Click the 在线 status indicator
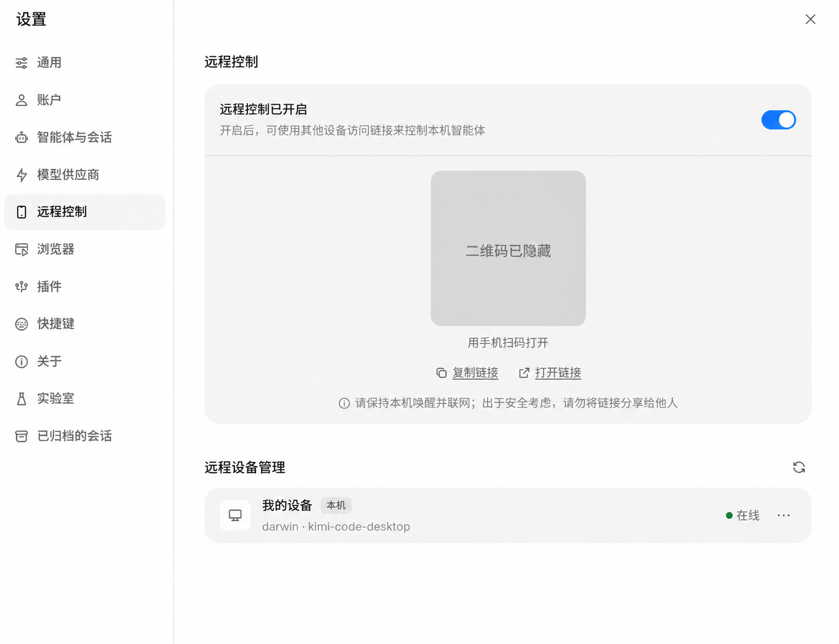The width and height of the screenshot is (839, 644). (x=742, y=515)
